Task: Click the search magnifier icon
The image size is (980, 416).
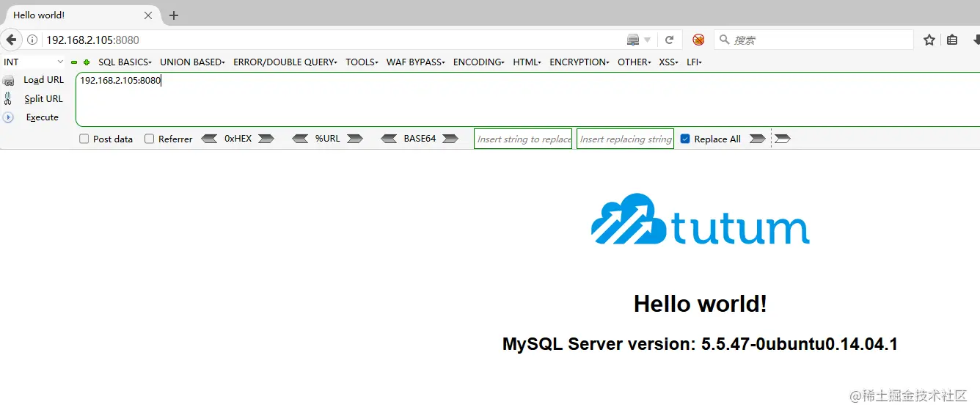Action: pyautogui.click(x=724, y=40)
